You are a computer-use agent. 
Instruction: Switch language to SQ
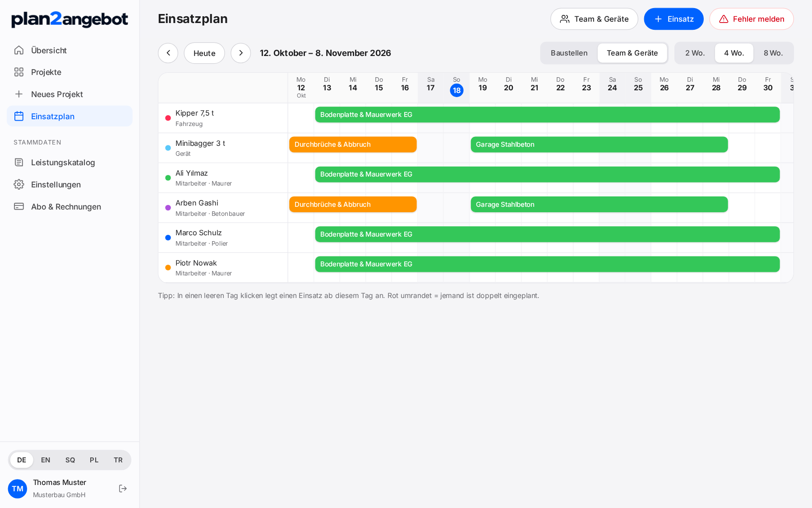[70, 460]
